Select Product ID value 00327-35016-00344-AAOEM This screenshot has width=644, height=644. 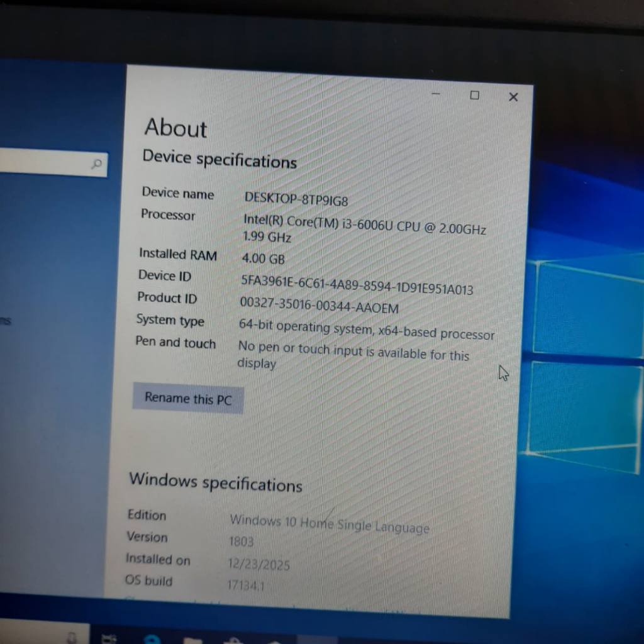pyautogui.click(x=319, y=305)
